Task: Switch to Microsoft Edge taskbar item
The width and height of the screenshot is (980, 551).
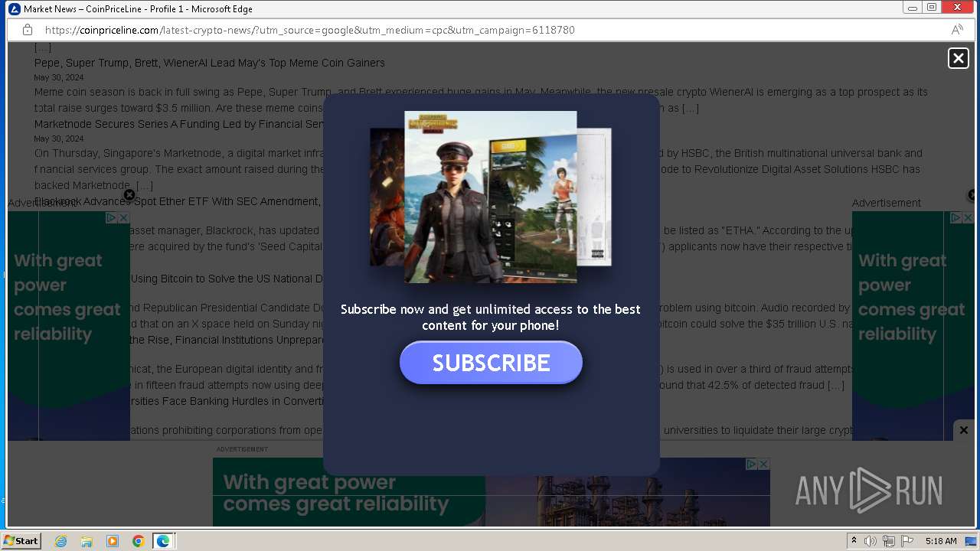Action: point(164,541)
